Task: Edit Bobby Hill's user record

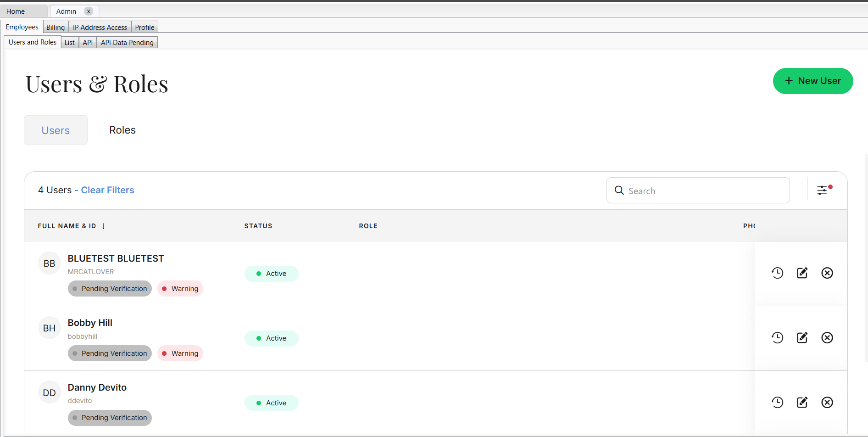Action: (802, 338)
